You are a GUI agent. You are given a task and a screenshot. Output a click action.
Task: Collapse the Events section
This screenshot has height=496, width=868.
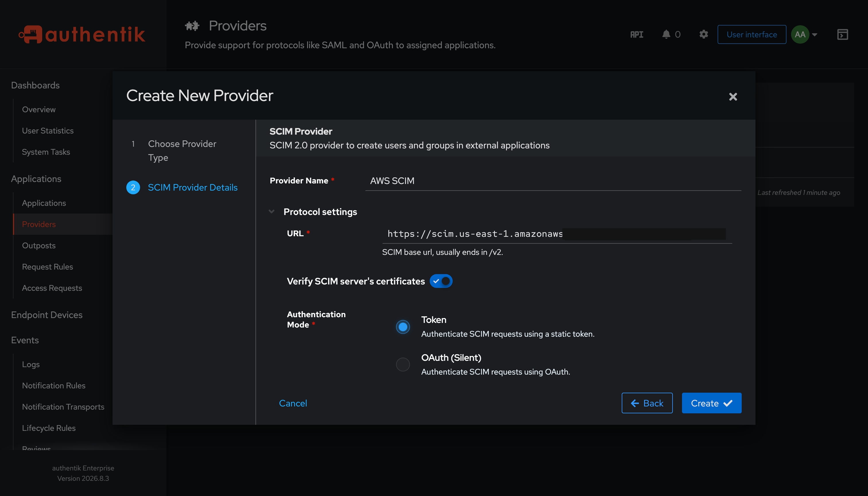(25, 340)
